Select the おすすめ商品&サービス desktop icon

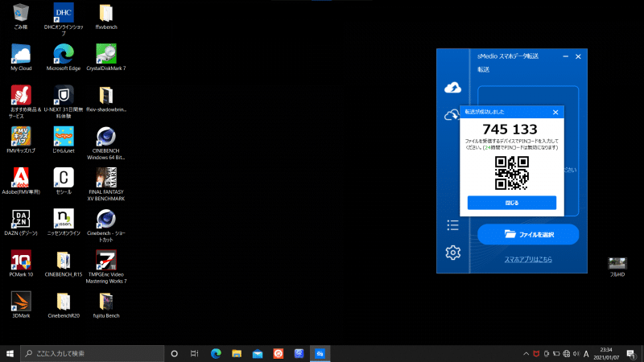pyautogui.click(x=21, y=102)
